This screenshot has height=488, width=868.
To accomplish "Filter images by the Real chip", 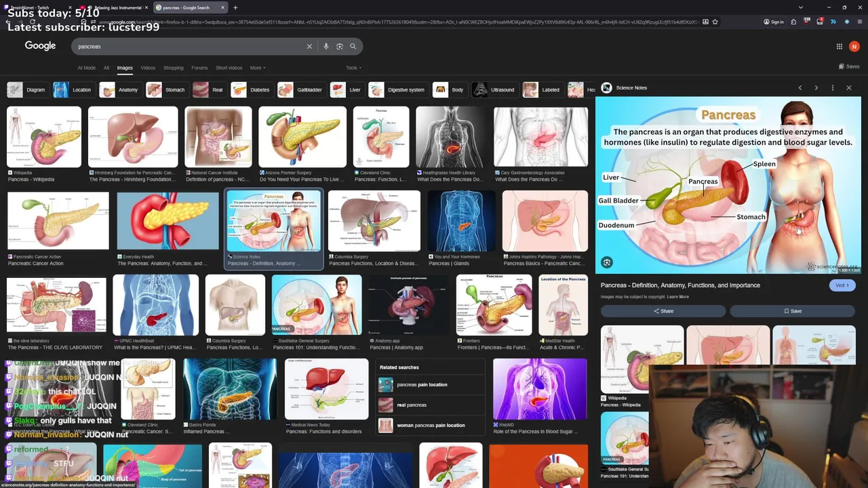I will tap(209, 89).
